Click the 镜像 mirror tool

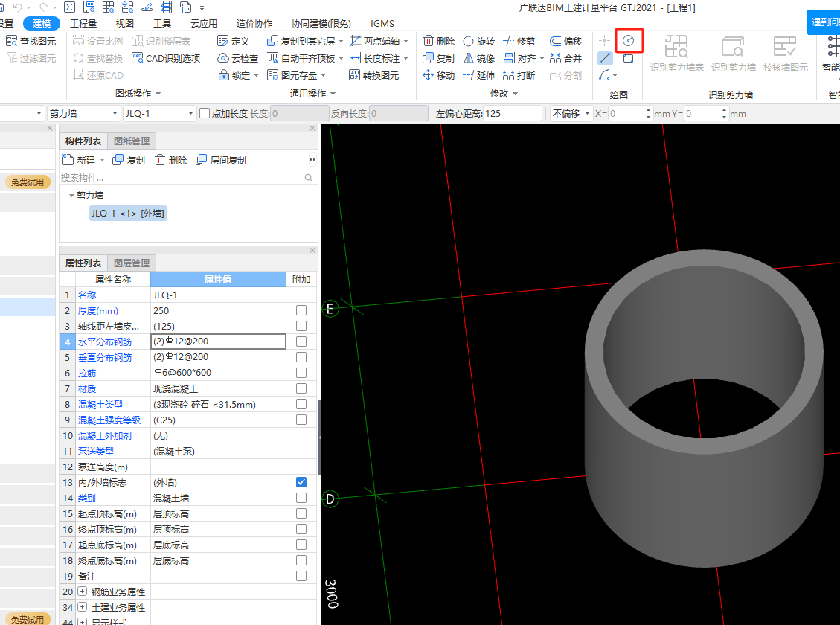[x=479, y=58]
